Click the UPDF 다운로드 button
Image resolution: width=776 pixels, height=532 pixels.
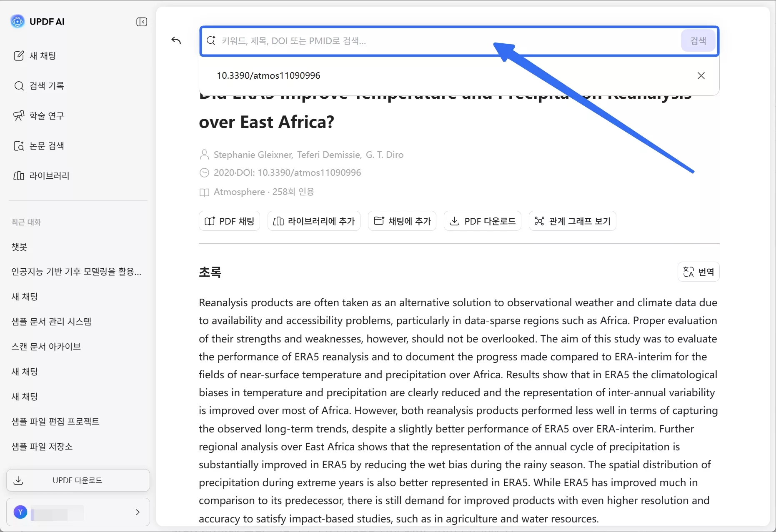(78, 480)
